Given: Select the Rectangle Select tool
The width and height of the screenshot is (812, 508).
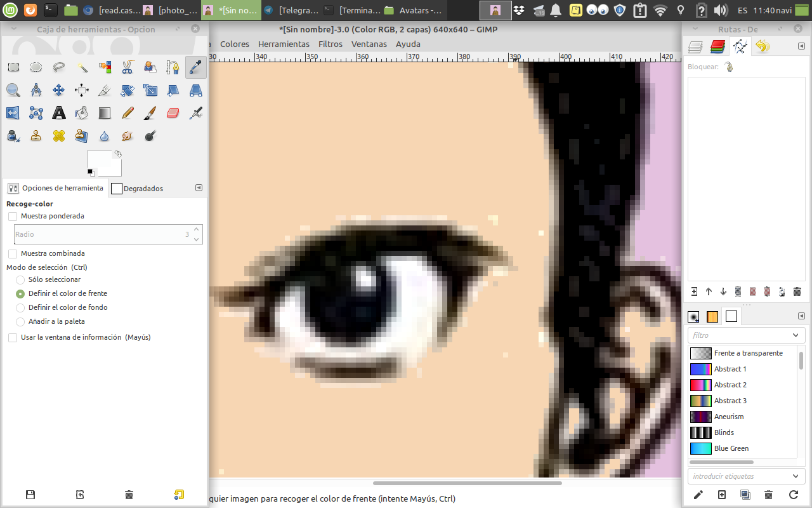Looking at the screenshot, I should tap(13, 67).
